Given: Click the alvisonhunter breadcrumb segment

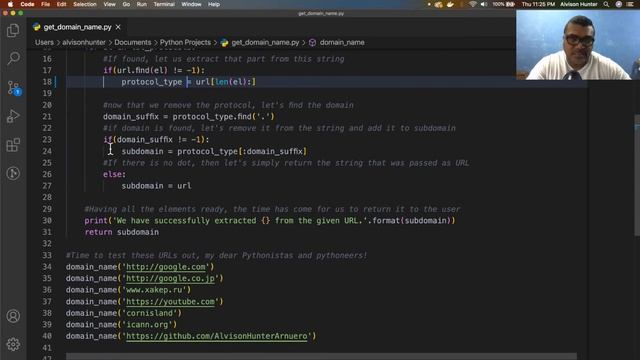Looking at the screenshot, I should pyautogui.click(x=84, y=42).
